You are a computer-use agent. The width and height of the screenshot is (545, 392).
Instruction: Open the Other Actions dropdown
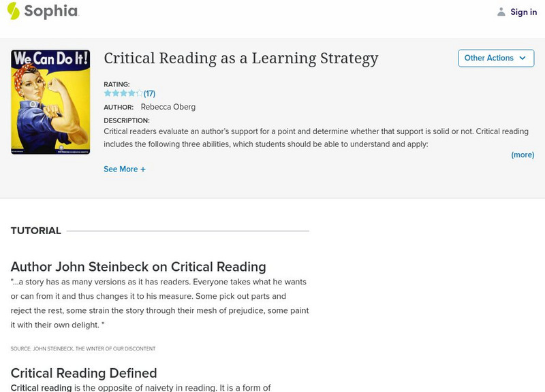495,59
